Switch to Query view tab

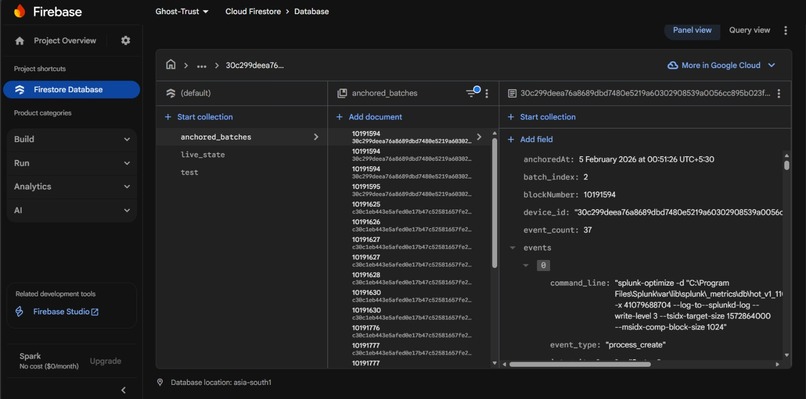coord(749,30)
